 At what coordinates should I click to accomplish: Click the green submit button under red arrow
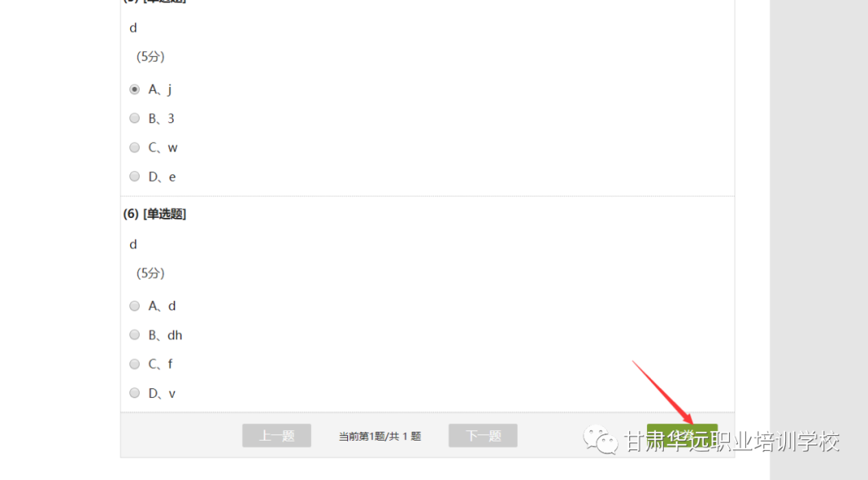point(682,436)
